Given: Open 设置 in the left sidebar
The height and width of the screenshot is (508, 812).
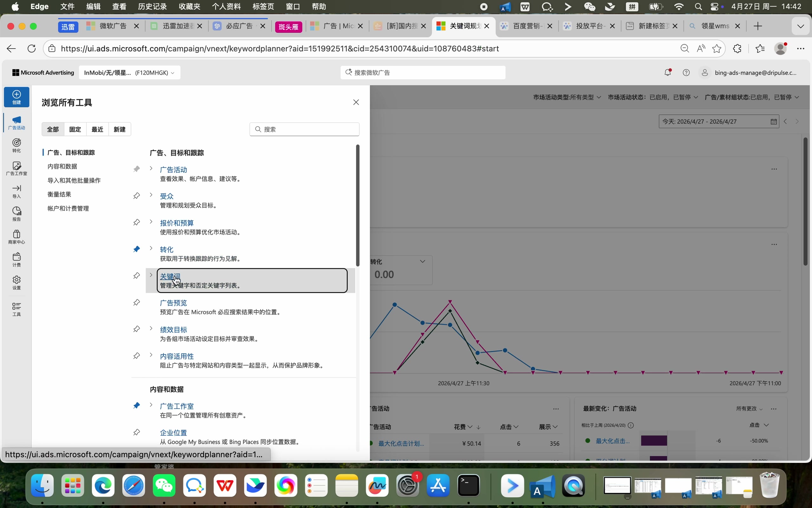Looking at the screenshot, I should (x=16, y=283).
